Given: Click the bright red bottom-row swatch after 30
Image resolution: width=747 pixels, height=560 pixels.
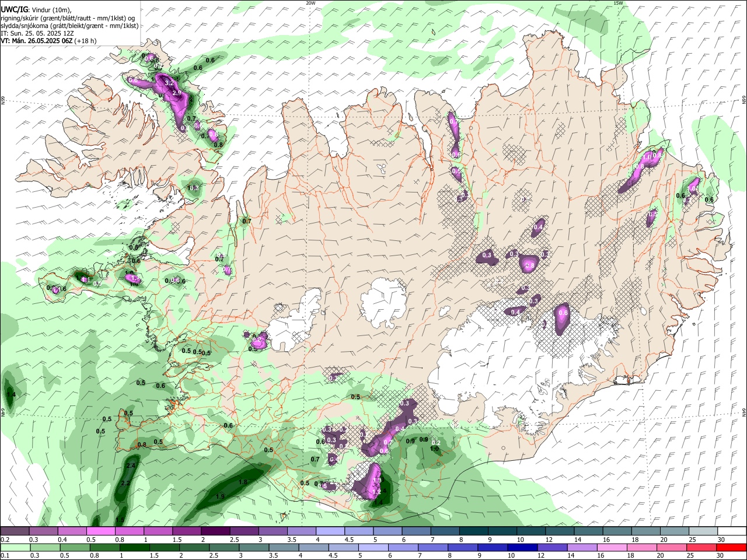Looking at the screenshot, I should 732,548.
